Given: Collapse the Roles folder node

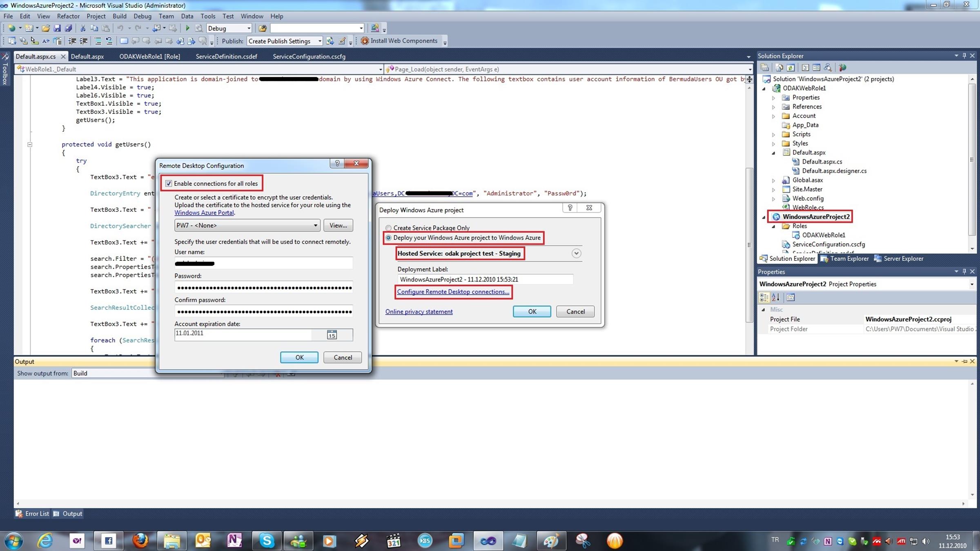Looking at the screenshot, I should 774,227.
